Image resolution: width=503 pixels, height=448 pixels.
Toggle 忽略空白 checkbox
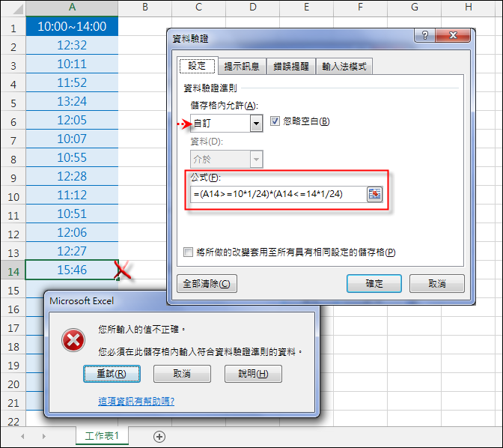click(275, 121)
